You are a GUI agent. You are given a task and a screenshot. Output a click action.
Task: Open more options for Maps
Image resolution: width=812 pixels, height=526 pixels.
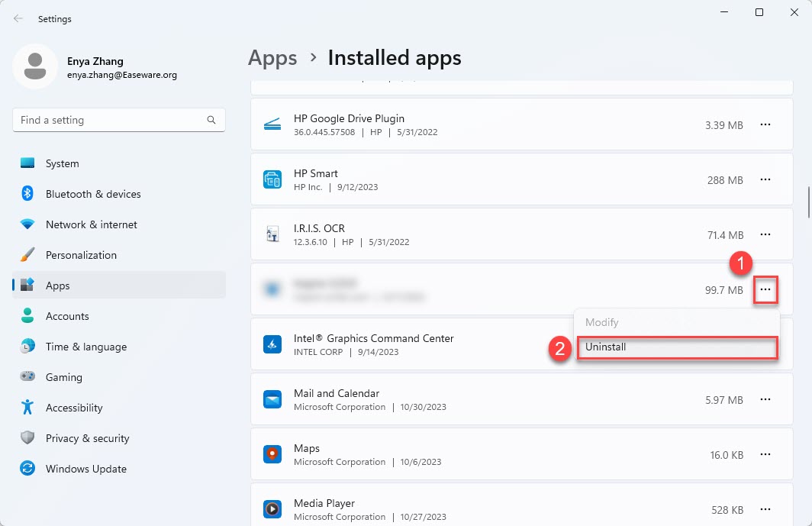(765, 454)
